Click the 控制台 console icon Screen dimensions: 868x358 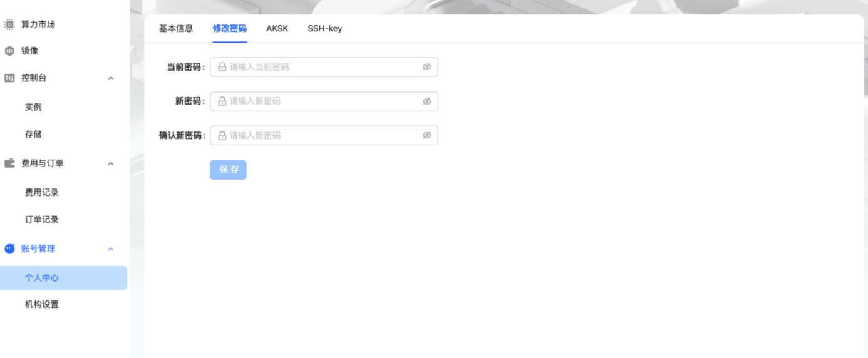click(x=9, y=78)
